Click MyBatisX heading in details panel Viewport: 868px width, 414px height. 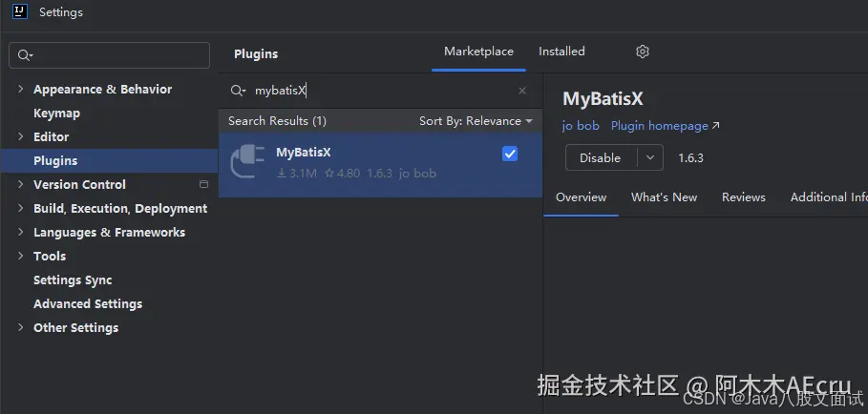(x=603, y=99)
